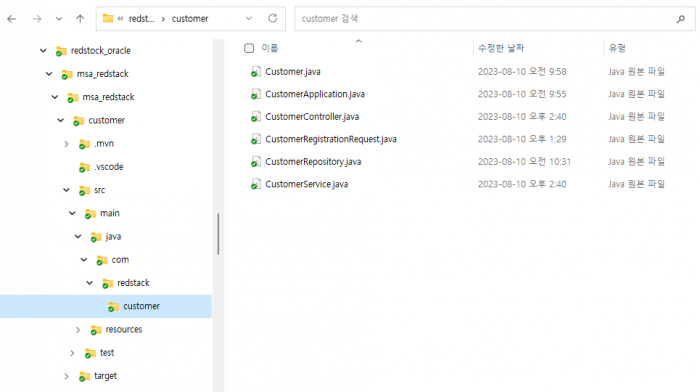The width and height of the screenshot is (700, 392).
Task: Select the resources folder in tree
Action: coord(124,329)
